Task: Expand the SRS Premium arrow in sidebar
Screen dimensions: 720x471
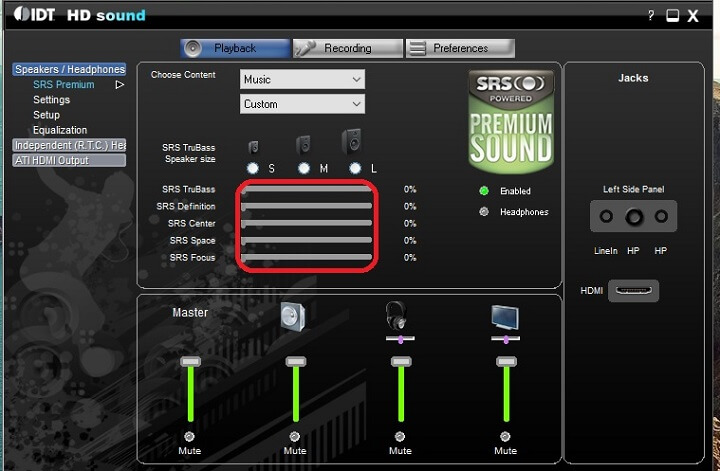Action: [x=120, y=85]
